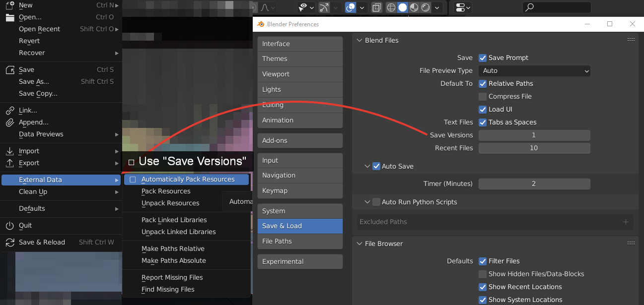Toggle viewport gizmos icon

[x=324, y=7]
